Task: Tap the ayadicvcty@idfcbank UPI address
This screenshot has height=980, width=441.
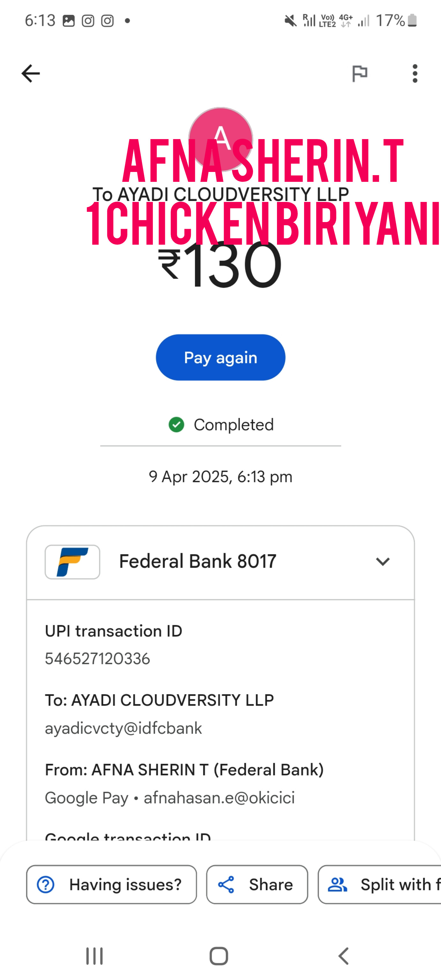Action: pyautogui.click(x=123, y=728)
